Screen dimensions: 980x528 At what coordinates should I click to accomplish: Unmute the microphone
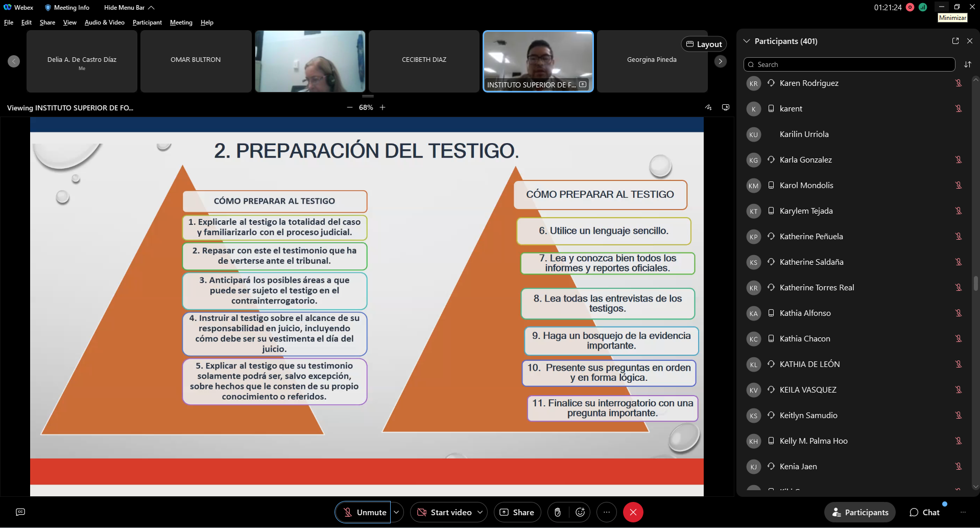(363, 512)
